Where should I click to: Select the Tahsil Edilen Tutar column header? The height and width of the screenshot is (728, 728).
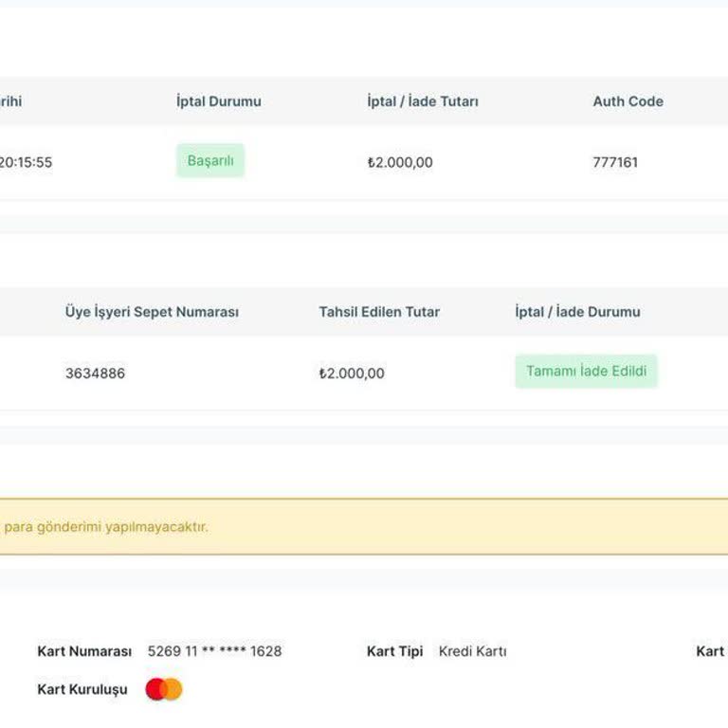[379, 312]
